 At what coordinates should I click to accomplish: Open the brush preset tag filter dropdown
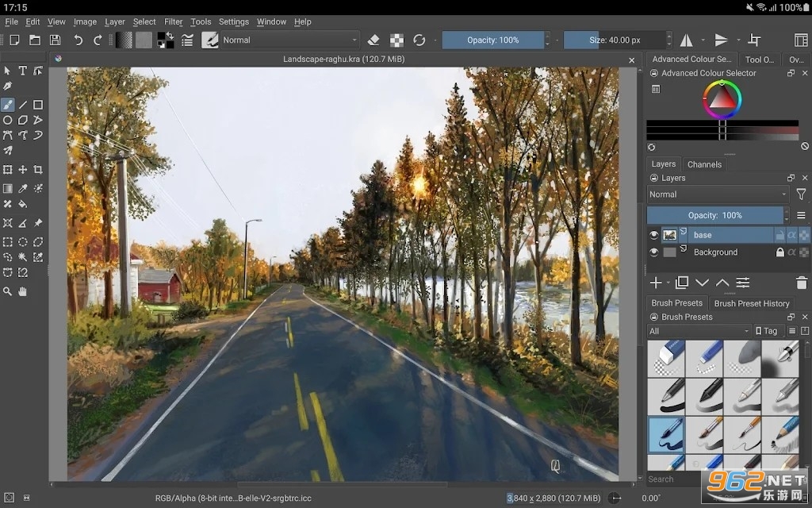[x=699, y=331]
